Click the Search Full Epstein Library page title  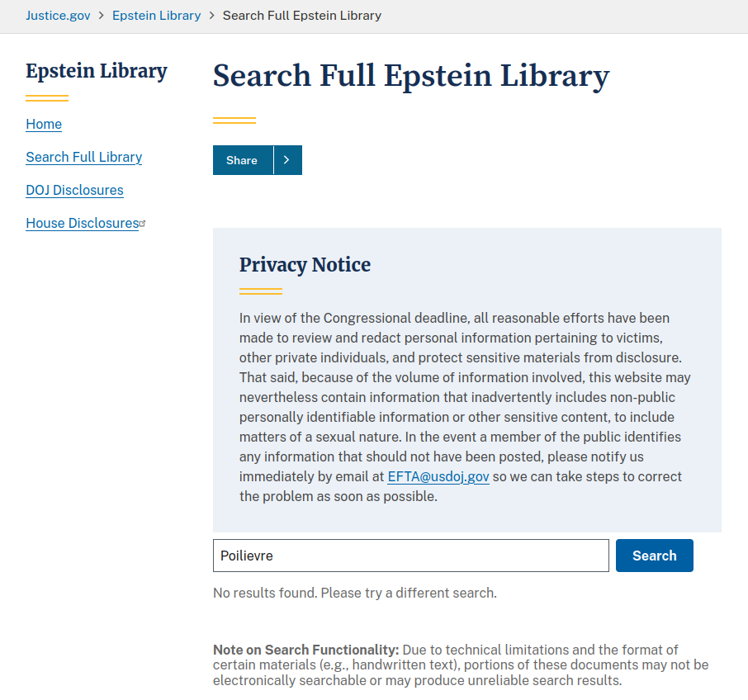click(410, 76)
